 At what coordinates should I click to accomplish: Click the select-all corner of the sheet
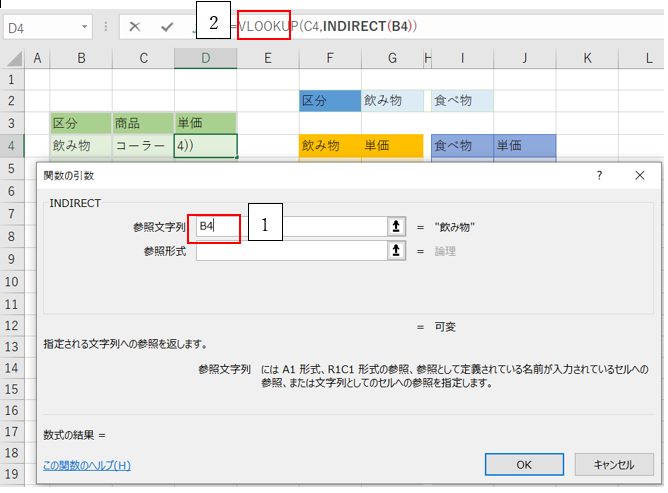pos(12,59)
